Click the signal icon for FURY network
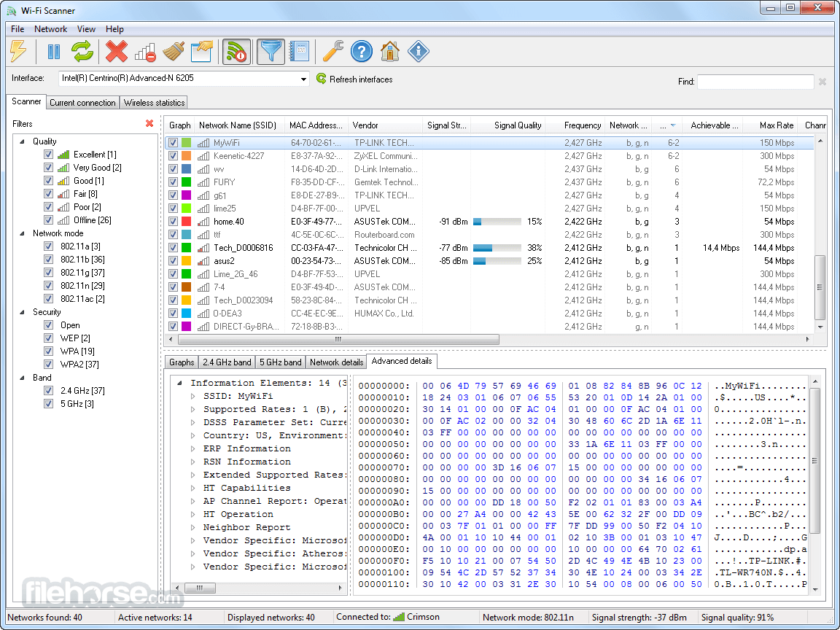Viewport: 840px width, 630px height. 203,182
